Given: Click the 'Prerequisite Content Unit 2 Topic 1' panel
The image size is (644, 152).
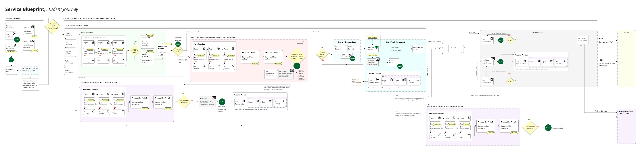Looking at the screenshot, I should (x=627, y=126).
